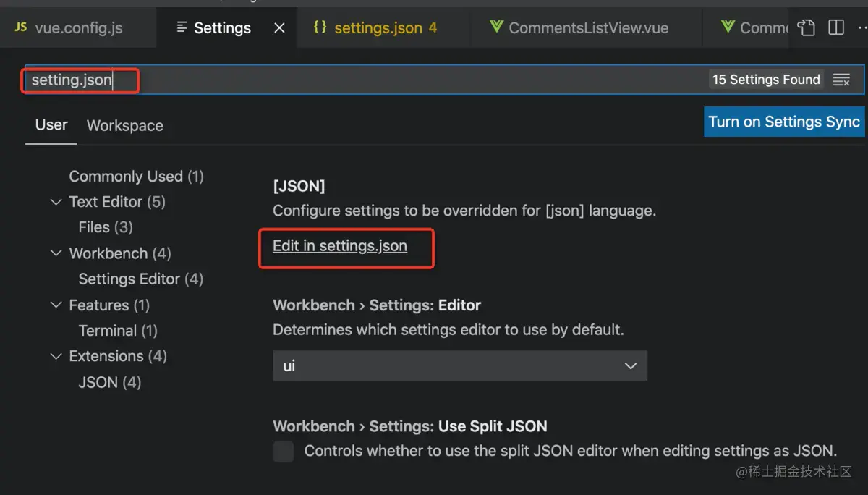Screen dimensions: 868x495
Task: Click the settings editor default description text
Action: pos(448,330)
